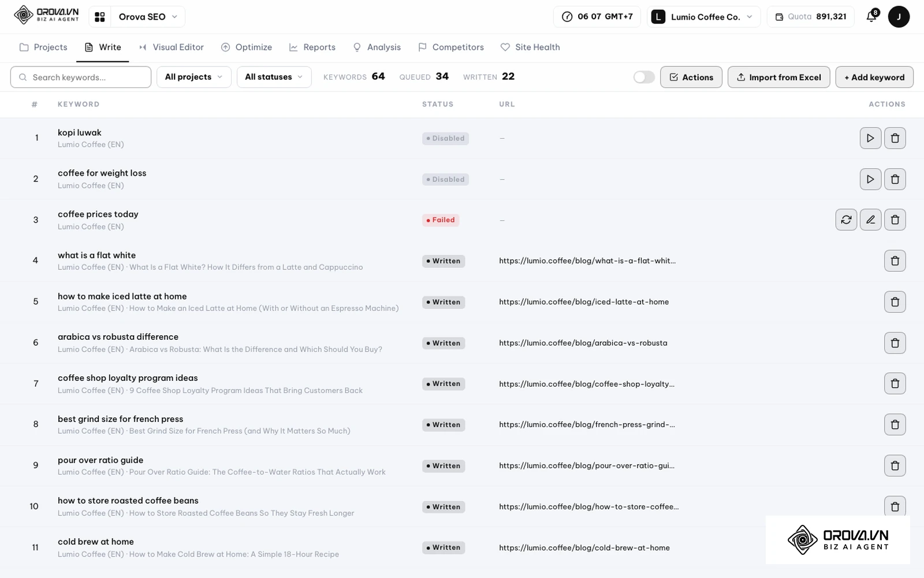
Task: Start the 'kopi luwak' keyword play button
Action: click(x=870, y=138)
